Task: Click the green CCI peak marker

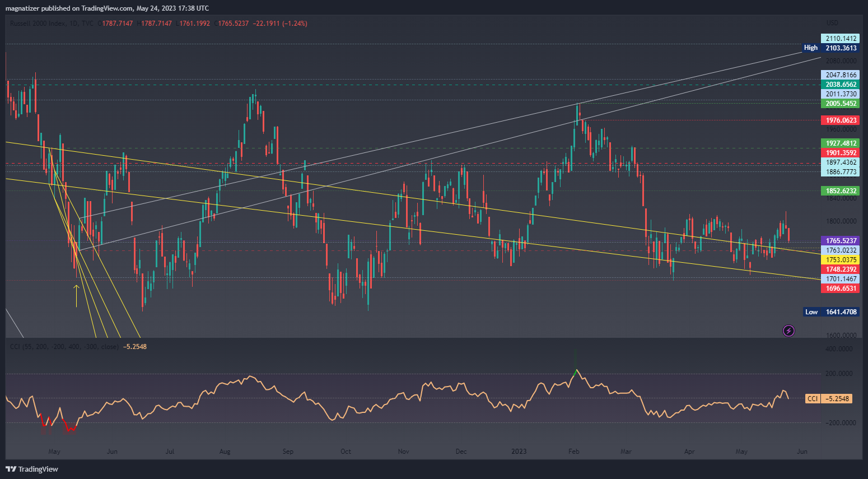Action: click(576, 371)
